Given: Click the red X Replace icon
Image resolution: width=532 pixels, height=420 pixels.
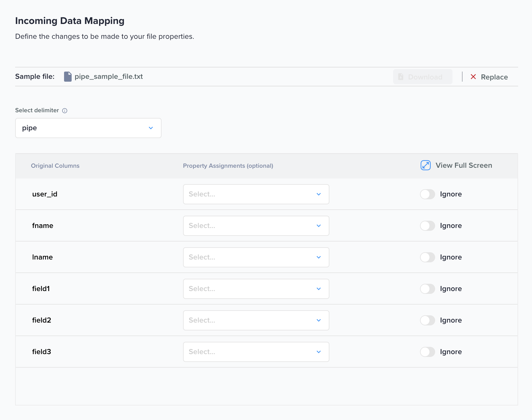Looking at the screenshot, I should pos(473,77).
